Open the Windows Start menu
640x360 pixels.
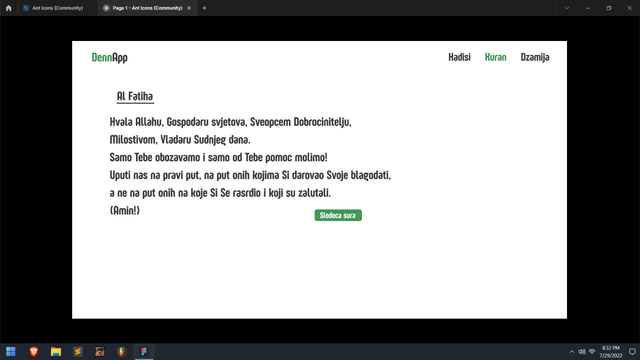click(11, 351)
